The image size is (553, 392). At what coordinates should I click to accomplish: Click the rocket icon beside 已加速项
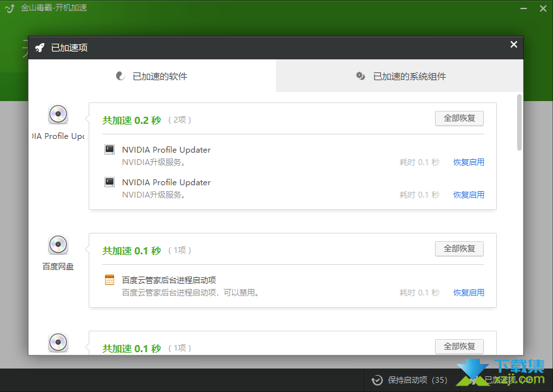(40, 48)
